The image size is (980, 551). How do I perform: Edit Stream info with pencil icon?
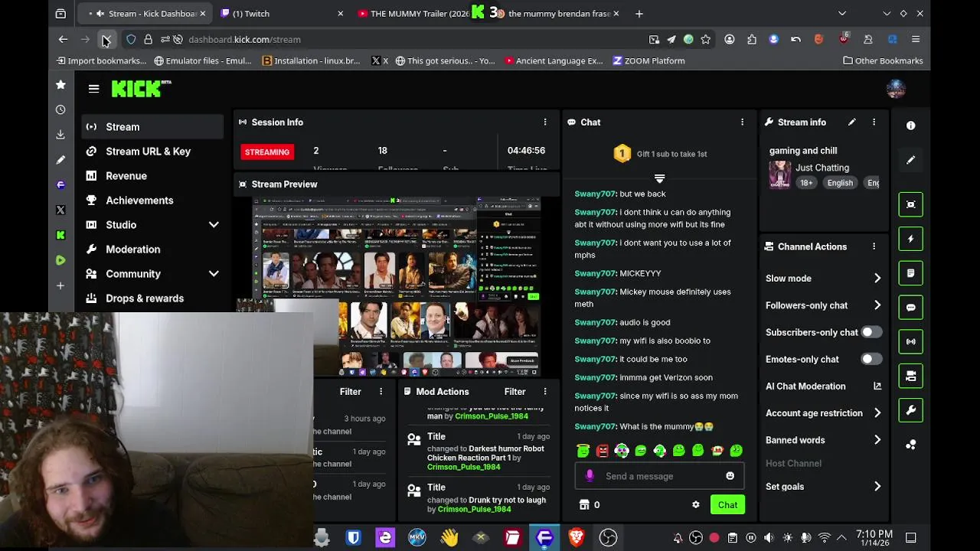(x=851, y=122)
